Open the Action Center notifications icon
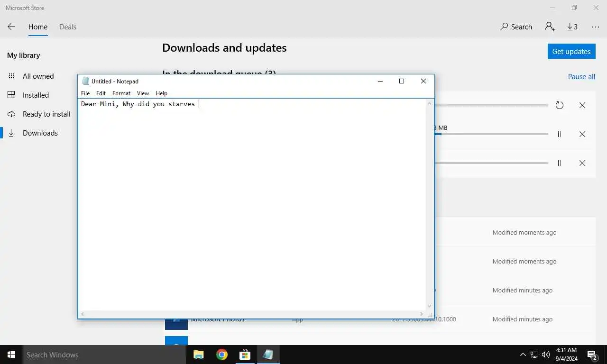The width and height of the screenshot is (607, 364). tap(592, 355)
